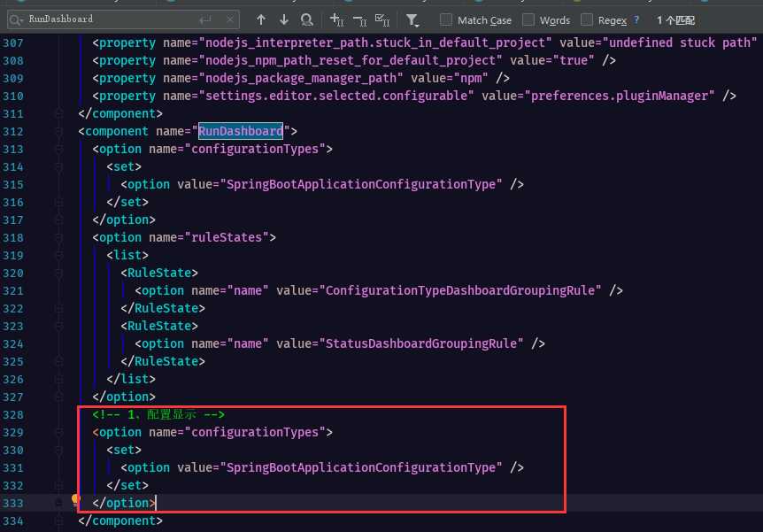The image size is (763, 532).
Task: Click the match count label in find bar
Action: 675,20
